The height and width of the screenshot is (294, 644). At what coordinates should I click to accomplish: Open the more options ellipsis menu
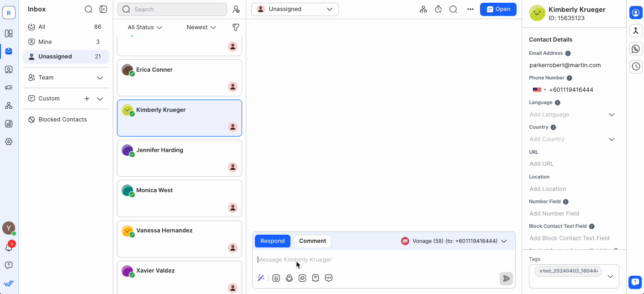tap(470, 9)
